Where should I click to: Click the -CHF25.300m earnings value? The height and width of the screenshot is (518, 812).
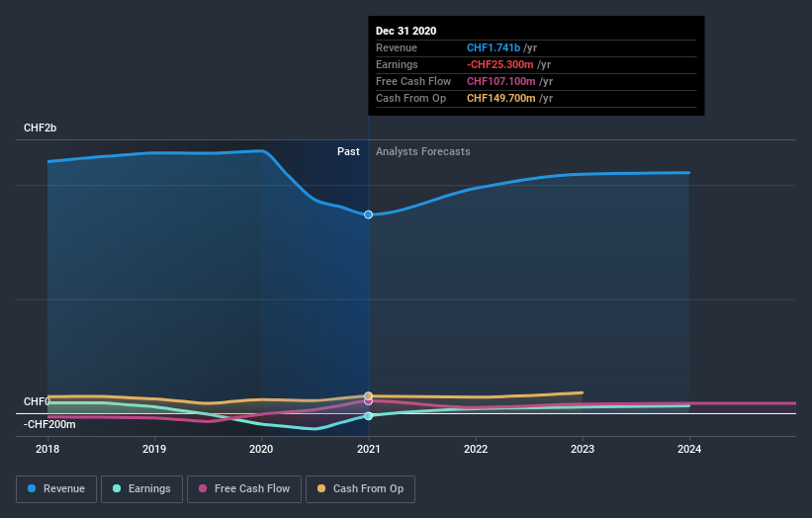499,64
